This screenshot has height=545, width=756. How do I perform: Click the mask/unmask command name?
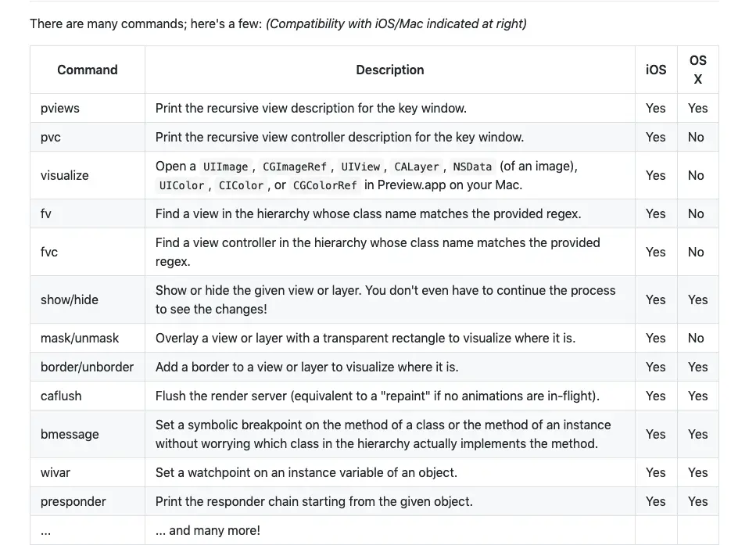click(80, 338)
